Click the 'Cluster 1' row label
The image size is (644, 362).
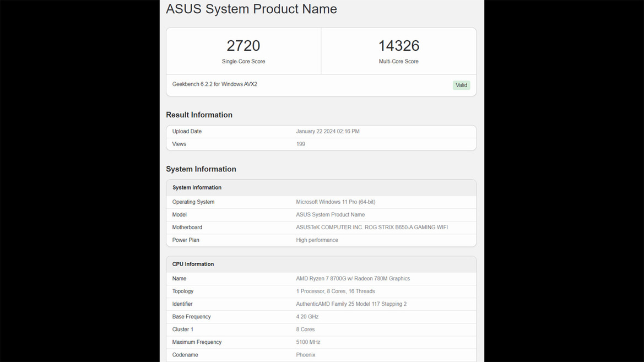coord(183,330)
